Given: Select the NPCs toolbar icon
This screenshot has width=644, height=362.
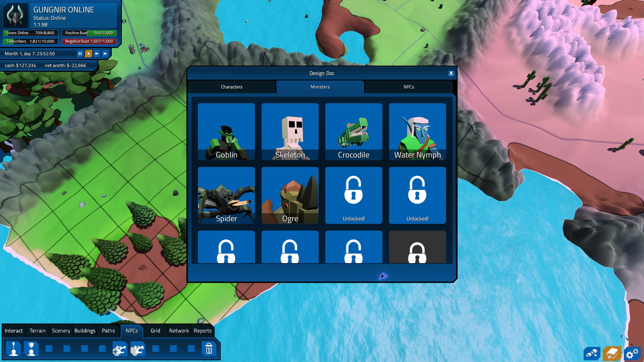Looking at the screenshot, I should coord(132,330).
